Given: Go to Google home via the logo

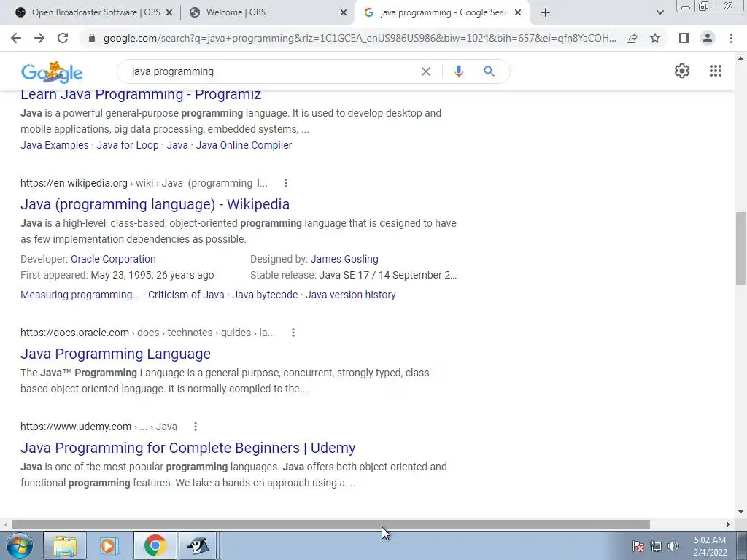Looking at the screenshot, I should coord(52,72).
